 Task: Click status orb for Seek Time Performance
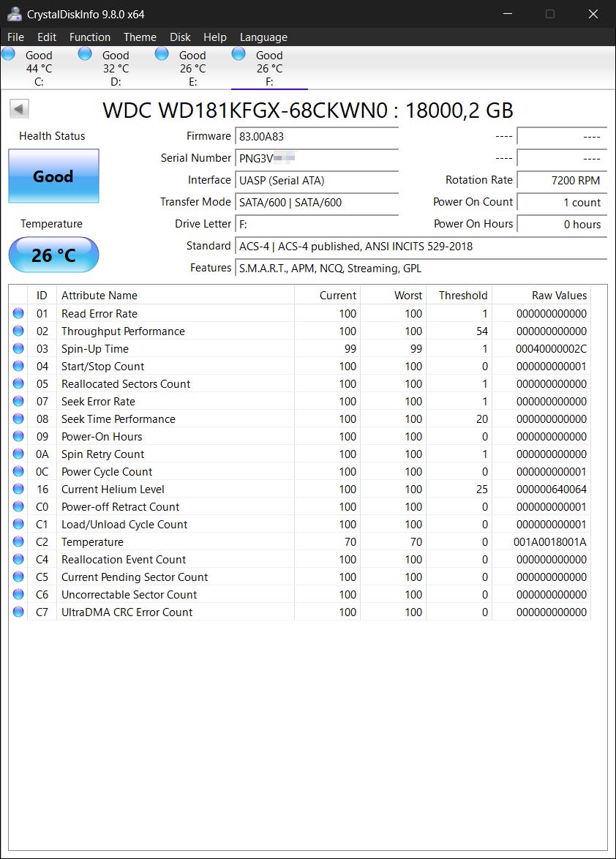point(18,419)
